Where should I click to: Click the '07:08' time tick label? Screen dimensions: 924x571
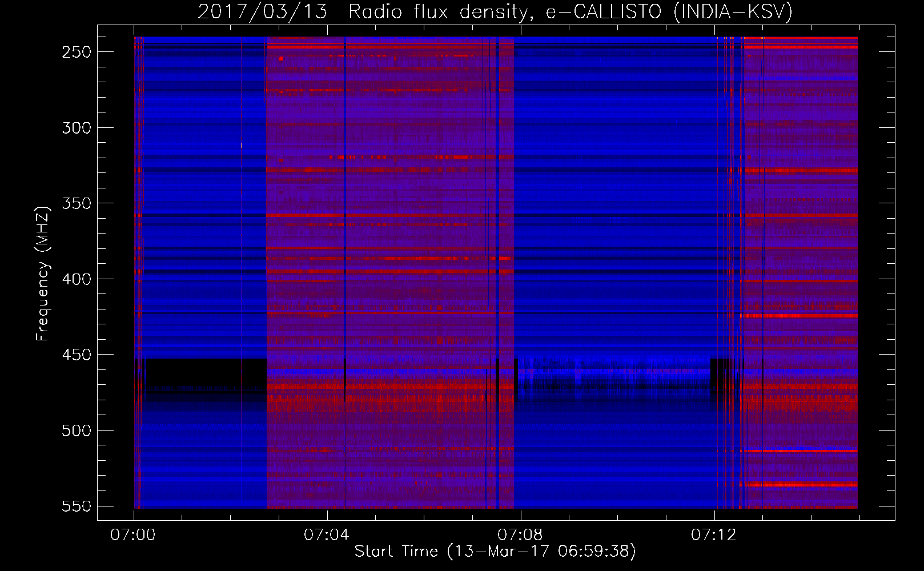tap(520, 535)
